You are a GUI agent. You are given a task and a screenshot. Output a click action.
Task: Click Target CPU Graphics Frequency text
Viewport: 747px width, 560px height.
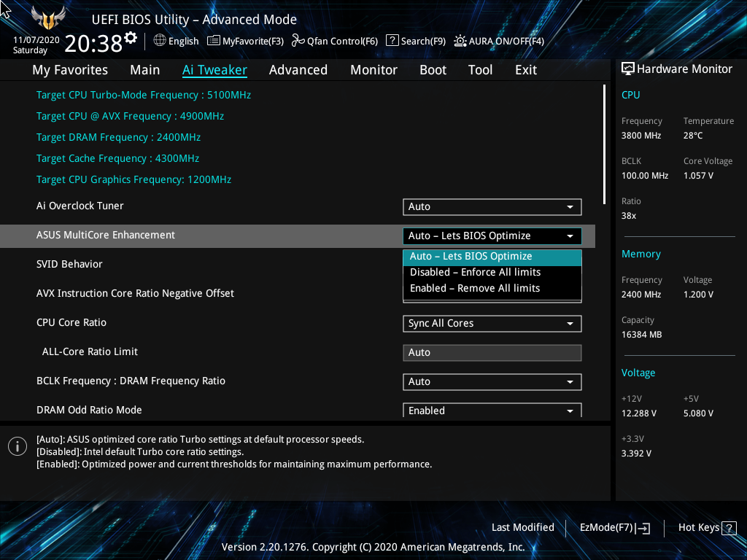coord(133,179)
